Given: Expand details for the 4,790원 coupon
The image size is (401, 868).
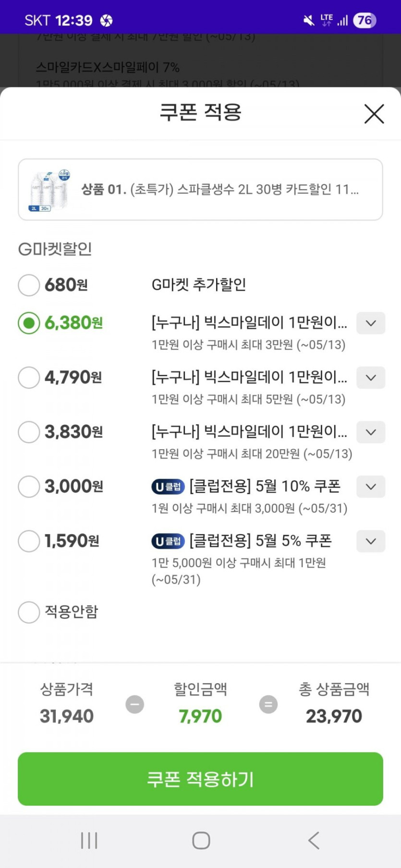Looking at the screenshot, I should 370,378.
